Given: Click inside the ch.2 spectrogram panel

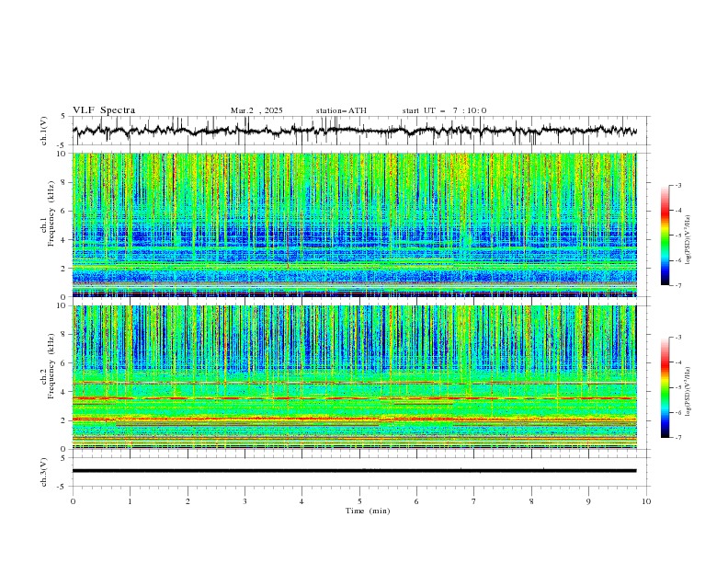Looking at the screenshot, I should (354, 377).
